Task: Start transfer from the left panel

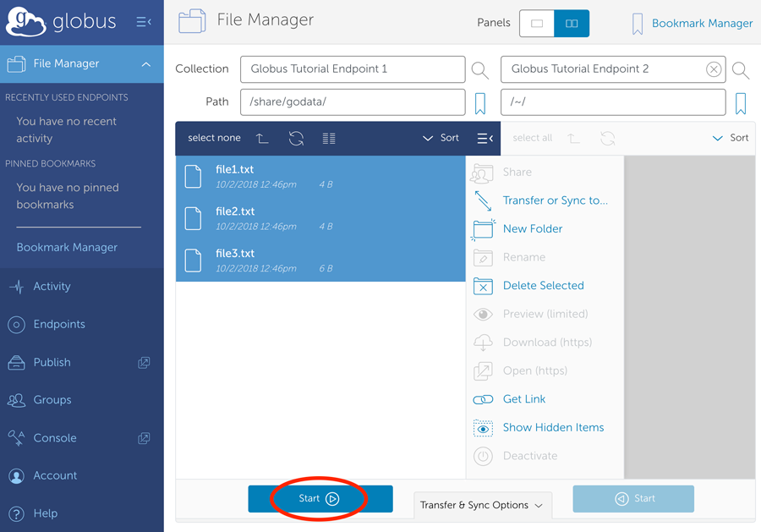Action: pyautogui.click(x=320, y=498)
